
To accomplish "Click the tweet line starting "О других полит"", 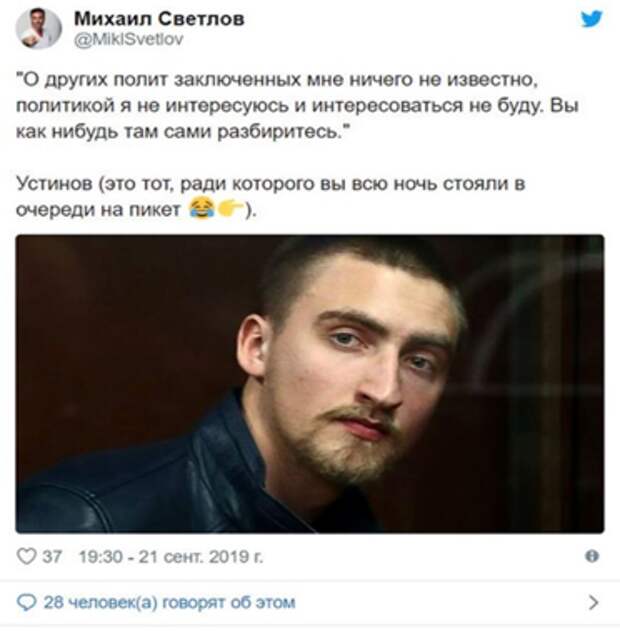I will [277, 80].
